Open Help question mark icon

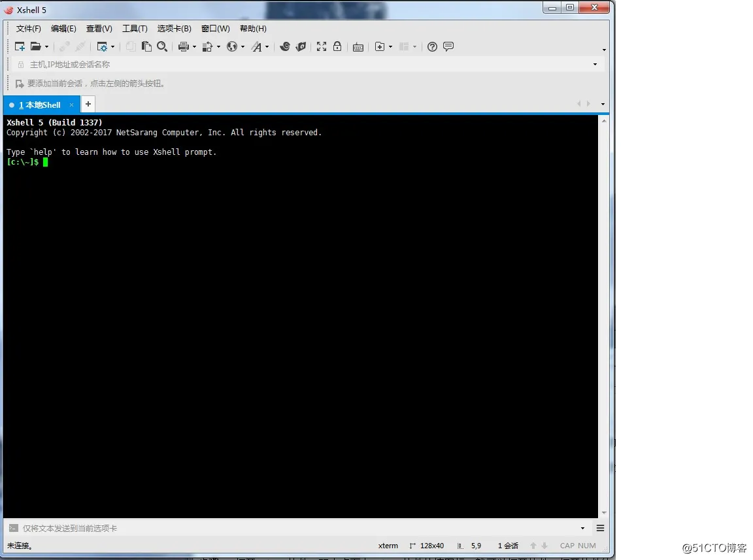(432, 46)
